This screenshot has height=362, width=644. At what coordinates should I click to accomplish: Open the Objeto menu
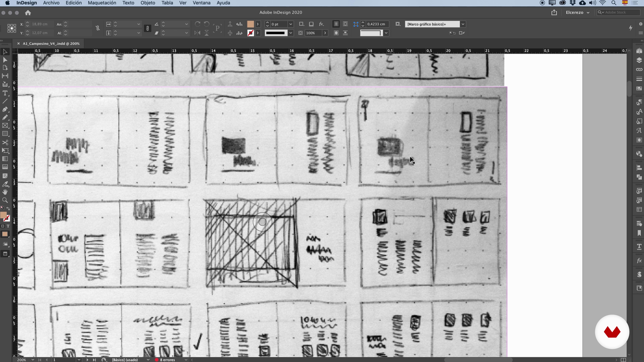148,3
